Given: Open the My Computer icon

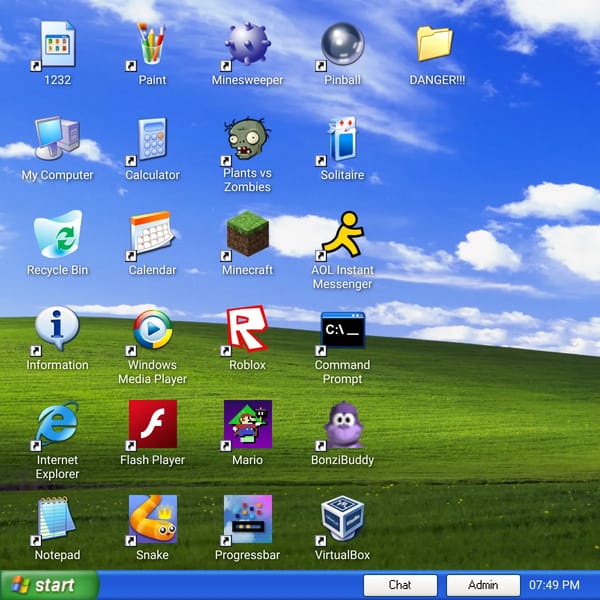Looking at the screenshot, I should pyautogui.click(x=57, y=139).
